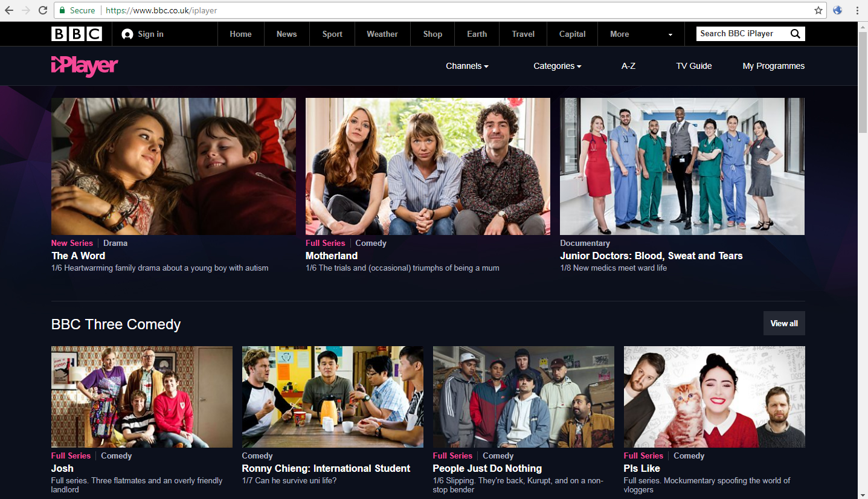This screenshot has height=499, width=868.
Task: Click '1/7 Can he survive uni life?' text
Action: 289,480
